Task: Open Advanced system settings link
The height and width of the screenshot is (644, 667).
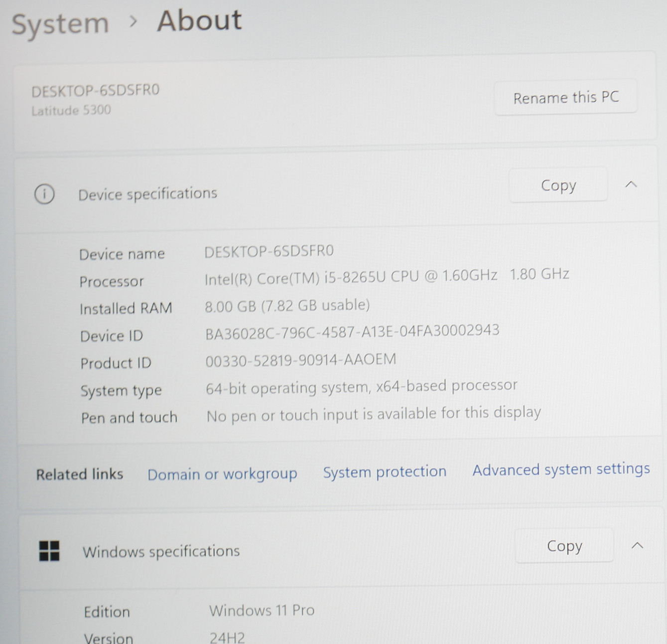Action: (x=561, y=470)
